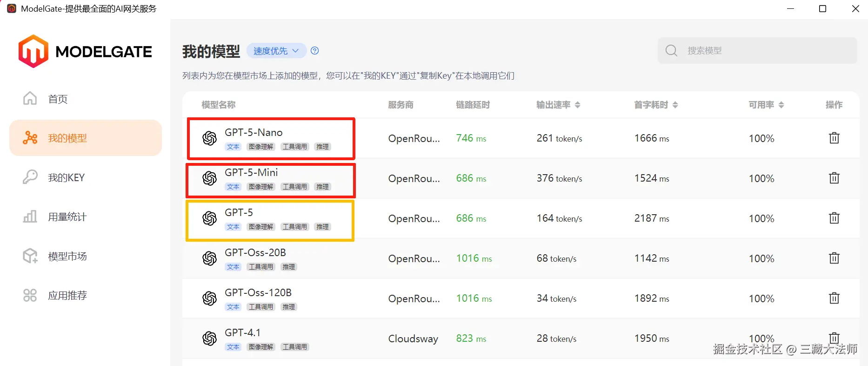Click the key icon beside 我的KEY

point(30,177)
